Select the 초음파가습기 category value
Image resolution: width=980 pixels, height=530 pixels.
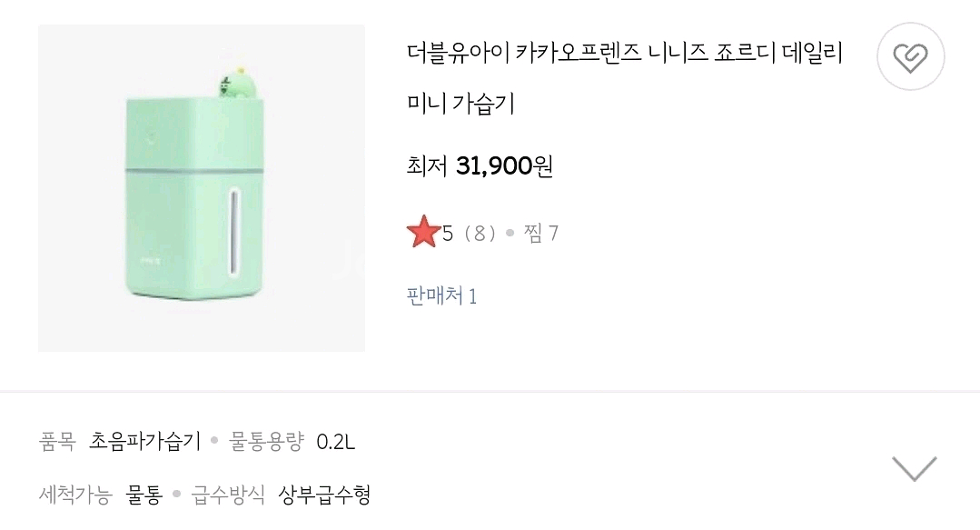[x=145, y=442]
